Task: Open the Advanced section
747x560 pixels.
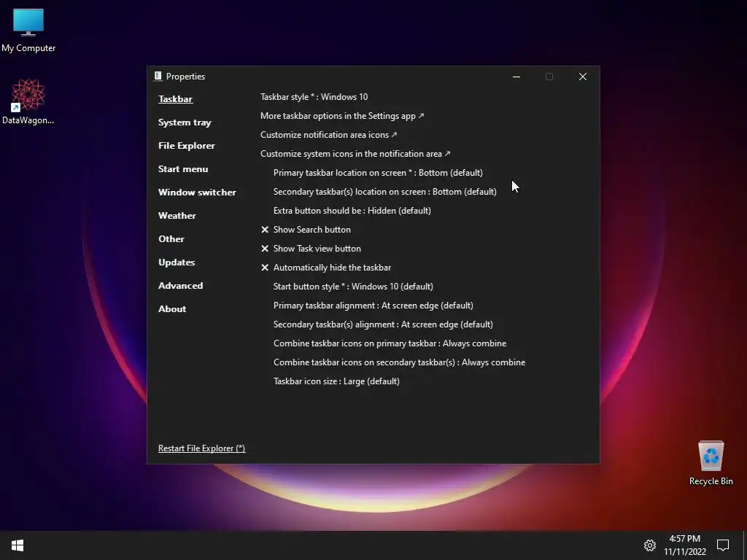Action: tap(181, 286)
